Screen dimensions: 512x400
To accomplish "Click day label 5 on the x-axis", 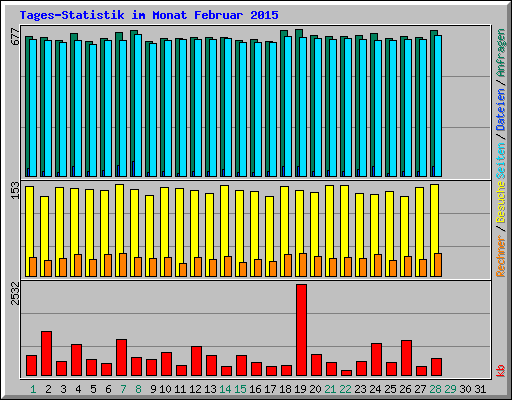I will [x=93, y=389].
